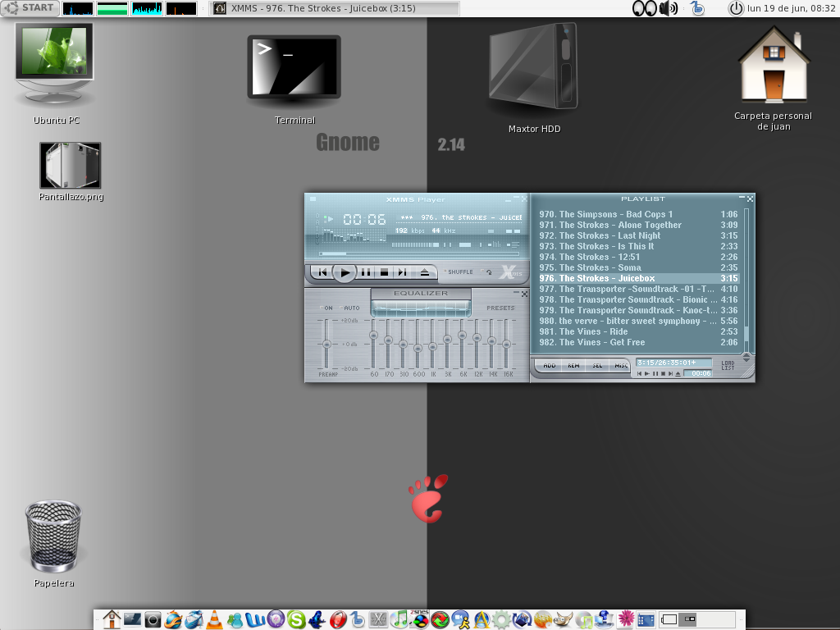Enable the equalizer AUTO toggle
The image size is (840, 630).
point(349,308)
